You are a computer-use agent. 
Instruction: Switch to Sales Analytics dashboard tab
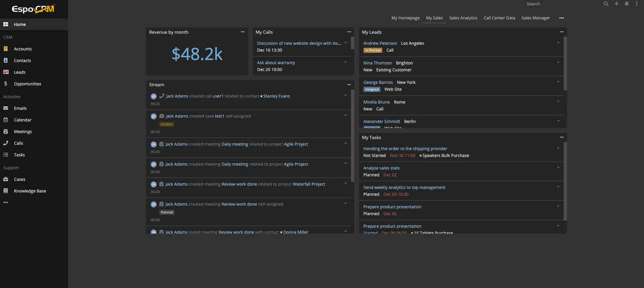[x=463, y=18]
